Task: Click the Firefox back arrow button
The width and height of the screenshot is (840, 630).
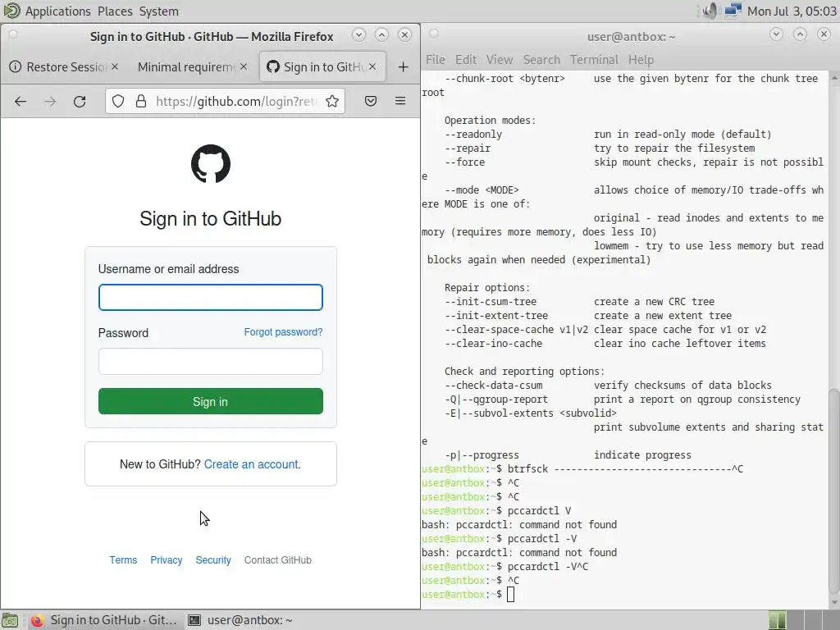Action: click(21, 101)
